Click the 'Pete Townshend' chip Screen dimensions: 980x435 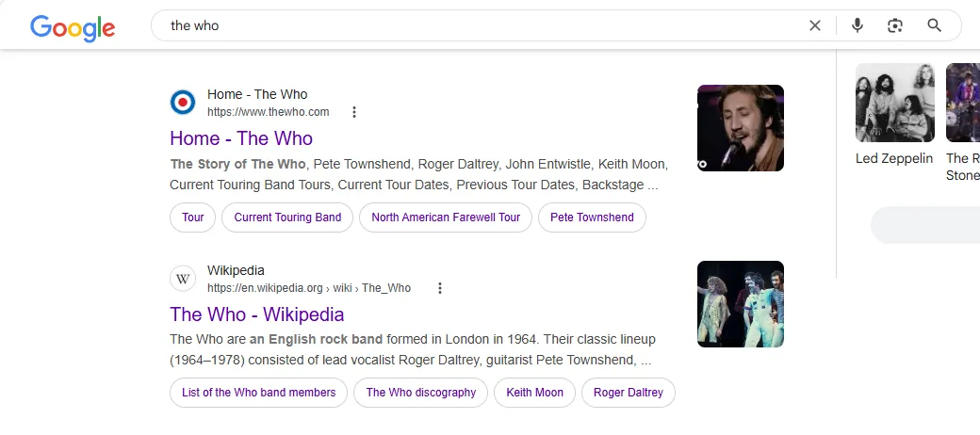[x=592, y=217]
